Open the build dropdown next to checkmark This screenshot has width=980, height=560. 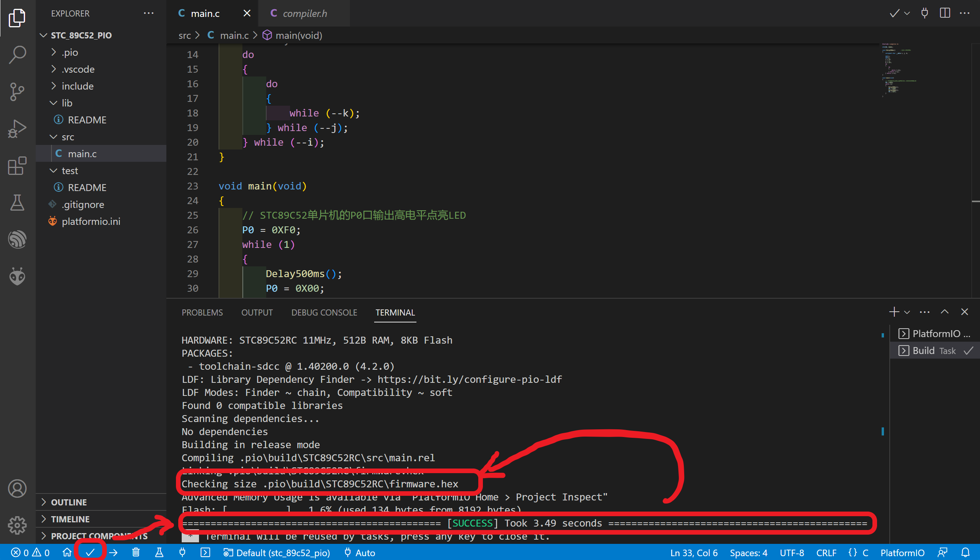click(x=907, y=13)
